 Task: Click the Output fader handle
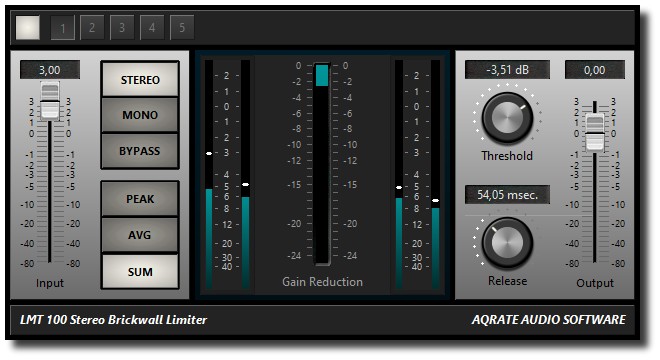(595, 133)
